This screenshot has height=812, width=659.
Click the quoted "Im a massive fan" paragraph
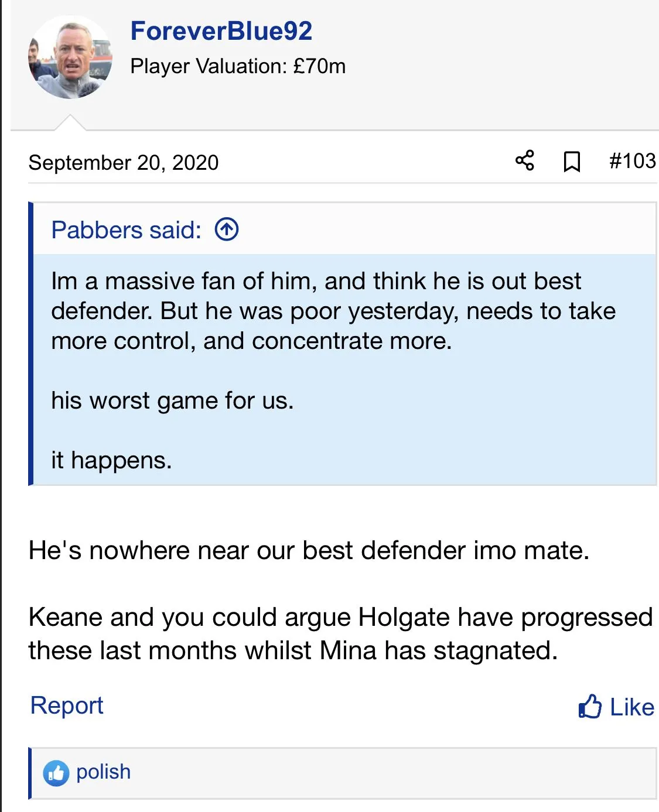(333, 311)
